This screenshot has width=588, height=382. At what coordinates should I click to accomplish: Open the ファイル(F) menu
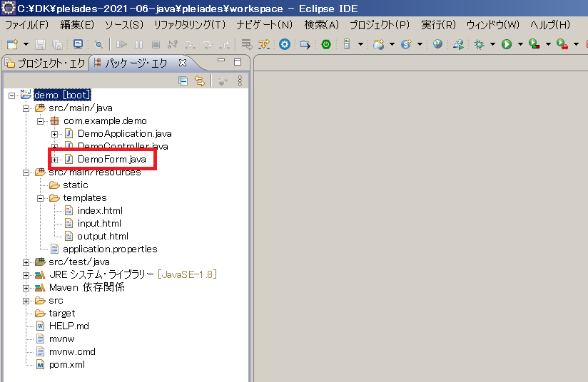(x=26, y=25)
